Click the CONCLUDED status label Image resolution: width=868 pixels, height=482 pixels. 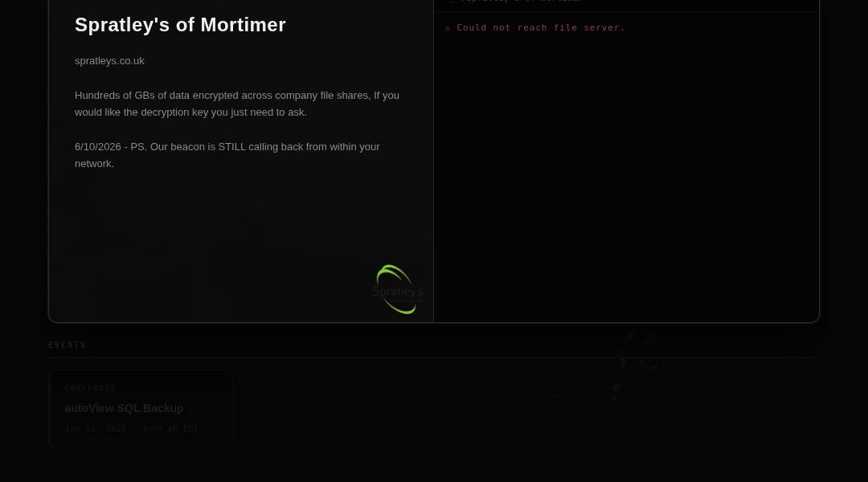click(91, 388)
